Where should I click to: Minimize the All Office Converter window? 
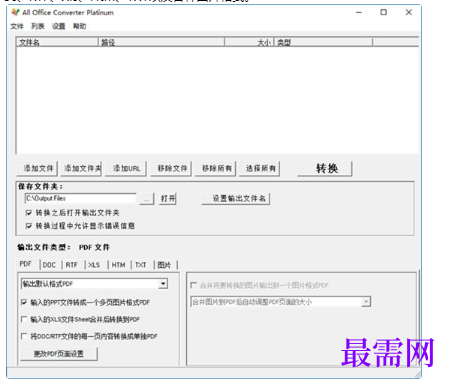(x=359, y=13)
